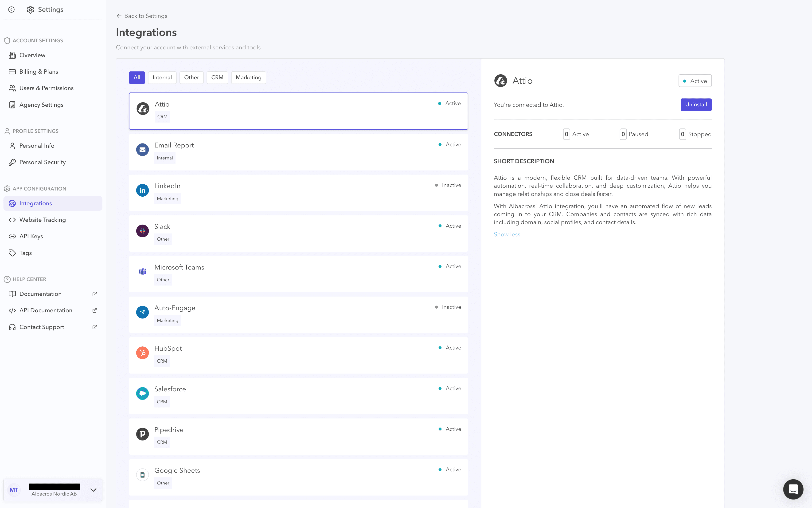Click the Active status badge for Attio
Viewport: 812px width, 508px height.
[695, 81]
